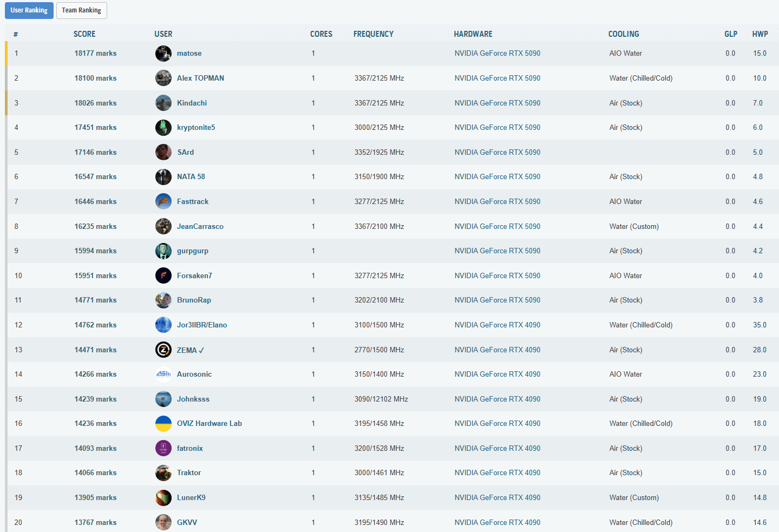Open the GKVV user profile link
The width and height of the screenshot is (779, 532).
[187, 523]
